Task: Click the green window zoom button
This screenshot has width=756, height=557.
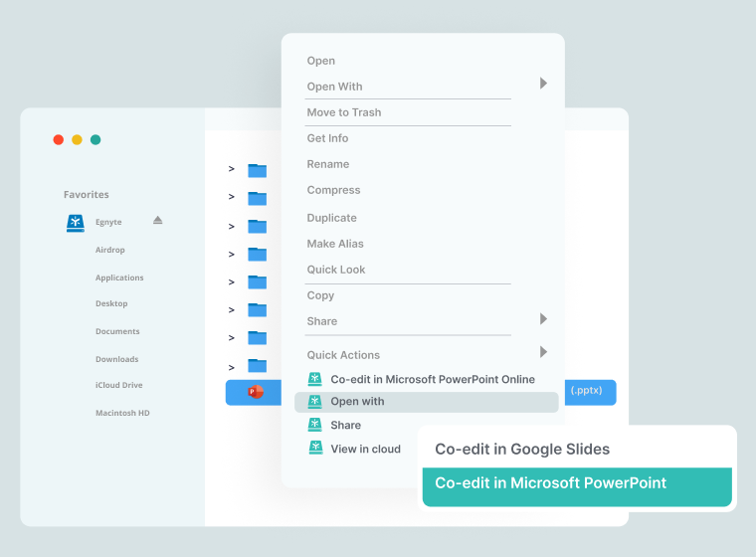Action: (x=95, y=140)
